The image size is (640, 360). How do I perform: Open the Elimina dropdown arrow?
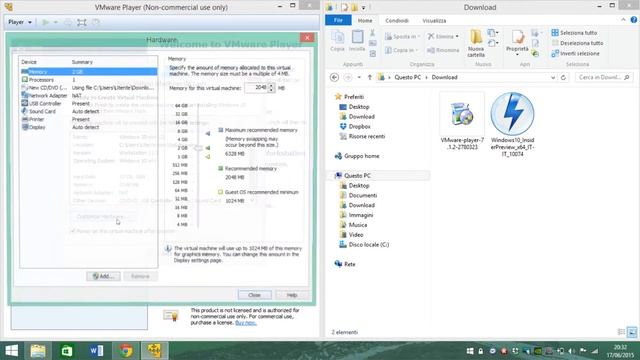[x=457, y=36]
